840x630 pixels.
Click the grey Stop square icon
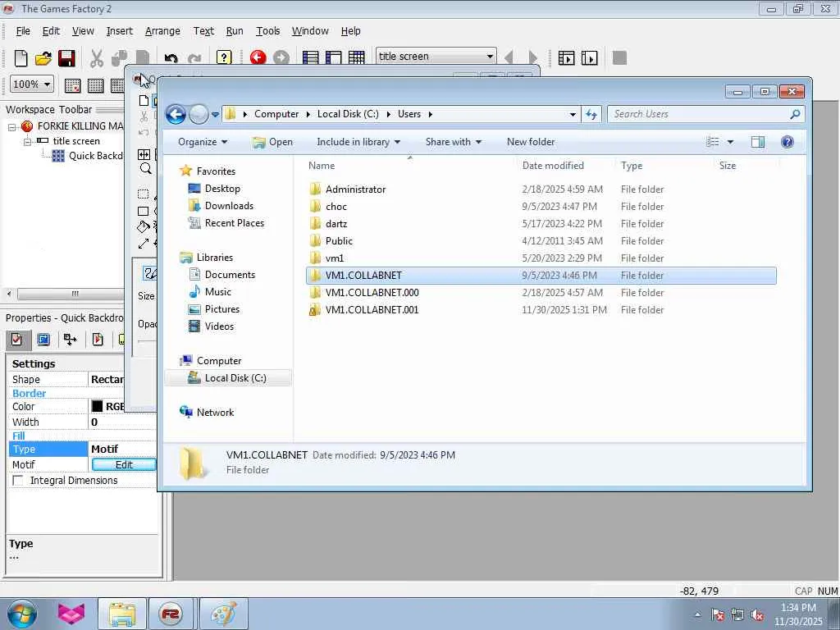(x=619, y=57)
